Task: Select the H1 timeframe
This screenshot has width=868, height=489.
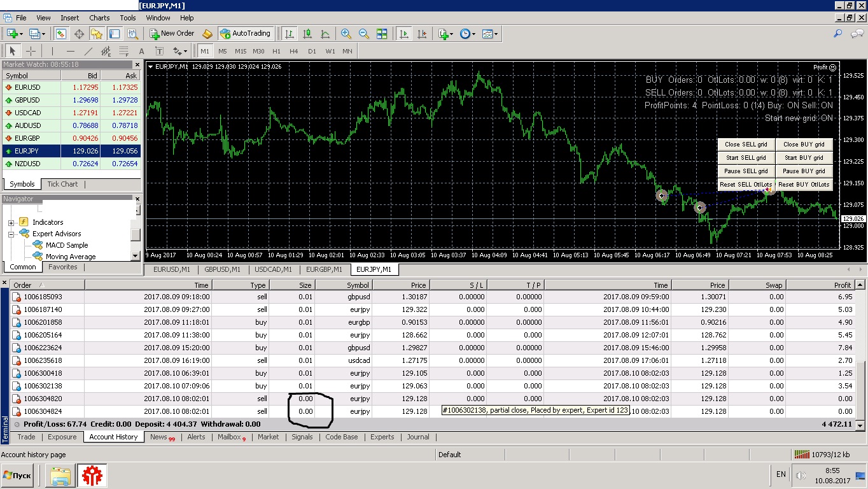Action: tap(276, 51)
